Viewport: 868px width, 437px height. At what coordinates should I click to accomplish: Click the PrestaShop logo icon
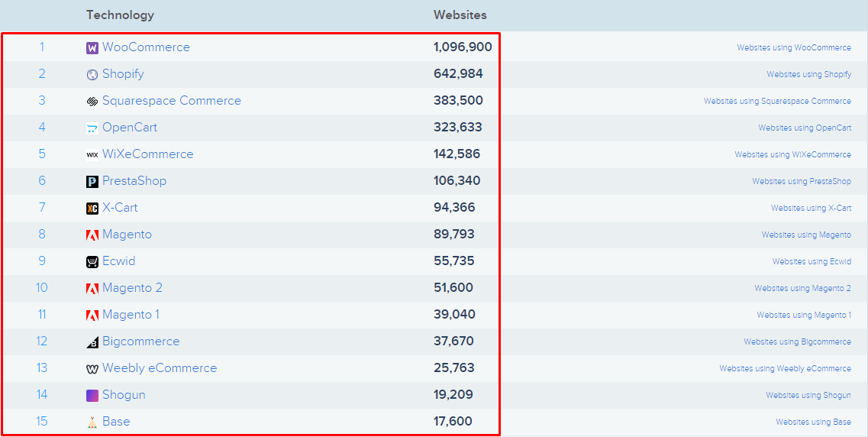(x=92, y=182)
